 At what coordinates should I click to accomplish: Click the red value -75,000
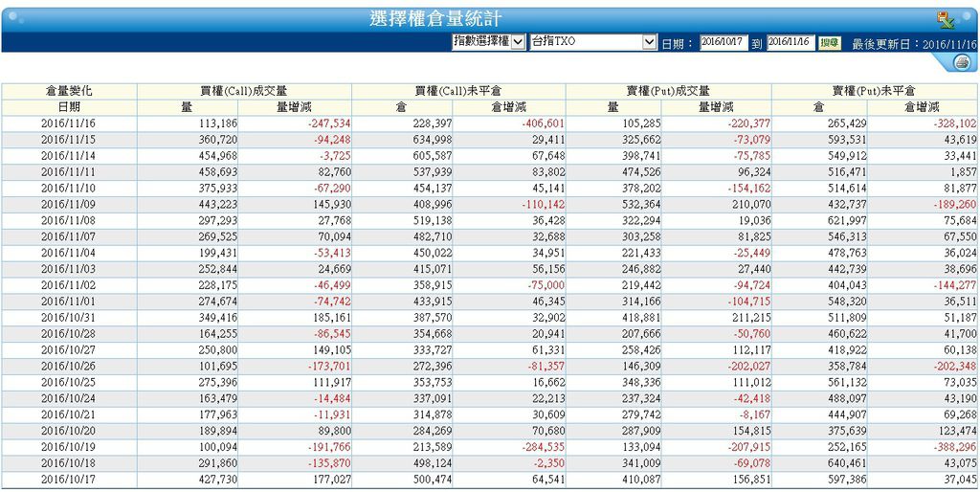[546, 285]
